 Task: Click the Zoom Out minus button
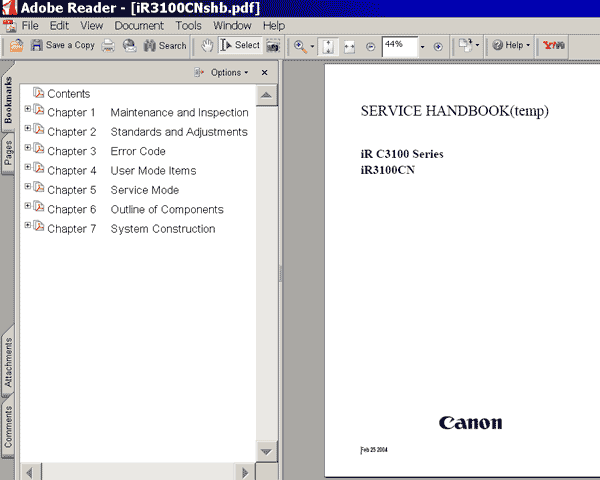click(x=370, y=47)
